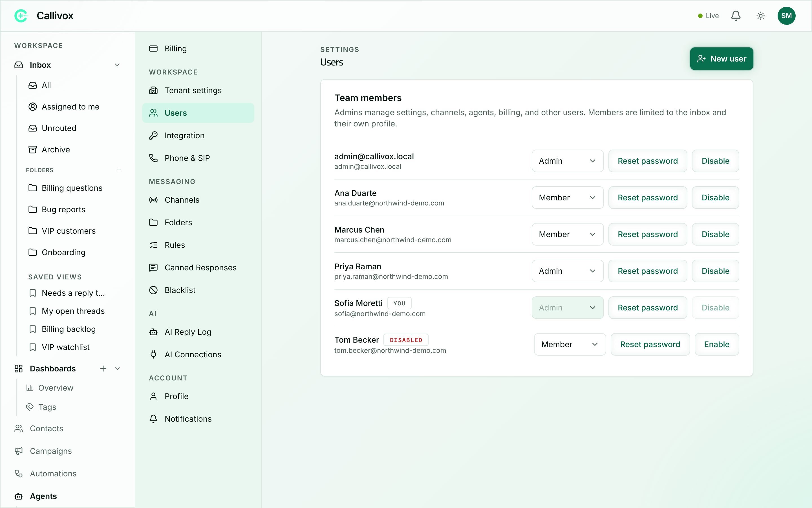Viewport: 812px width, 508px height.
Task: Open the Billing backlog saved view
Action: (69, 329)
